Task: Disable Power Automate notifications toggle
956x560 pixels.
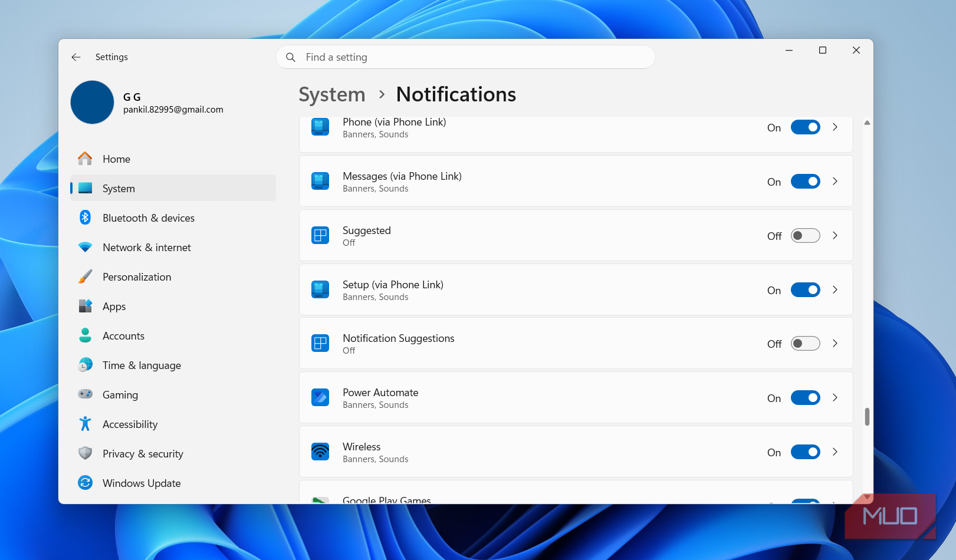Action: point(806,398)
